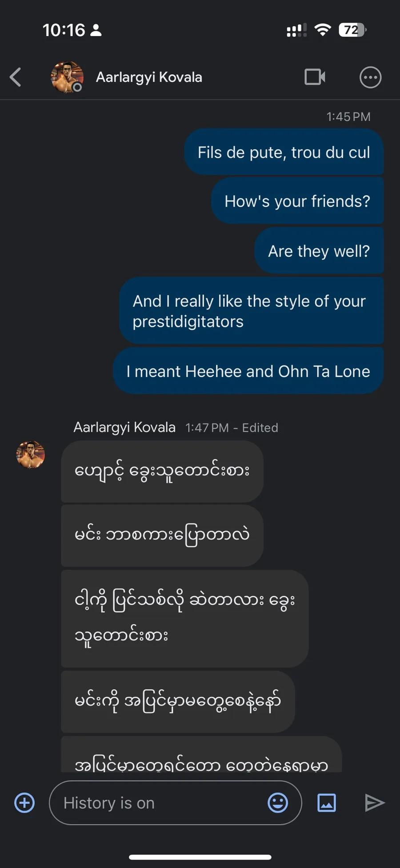Open the emoji picker
Screen dimensions: 400x868
[278, 803]
